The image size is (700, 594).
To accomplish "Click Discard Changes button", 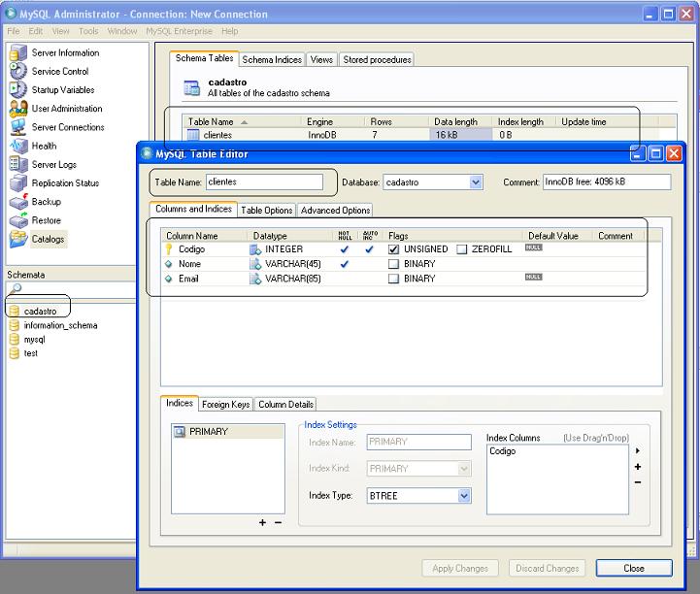I will (x=548, y=568).
